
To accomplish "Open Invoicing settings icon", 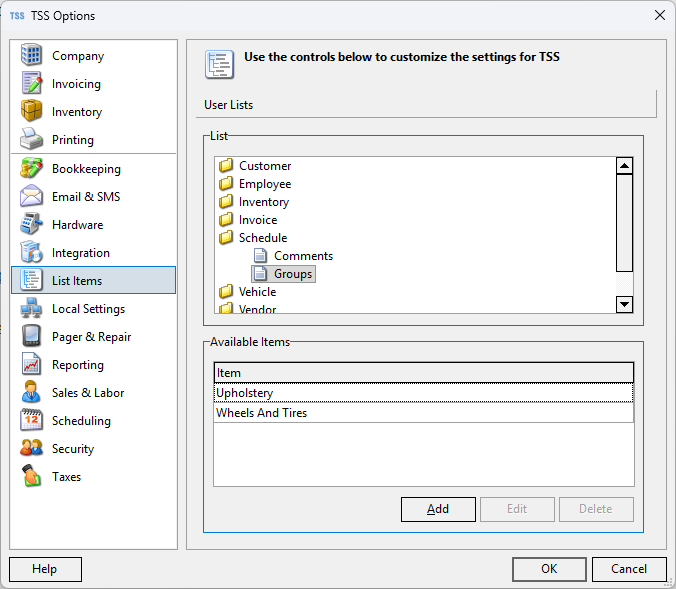I will point(32,84).
